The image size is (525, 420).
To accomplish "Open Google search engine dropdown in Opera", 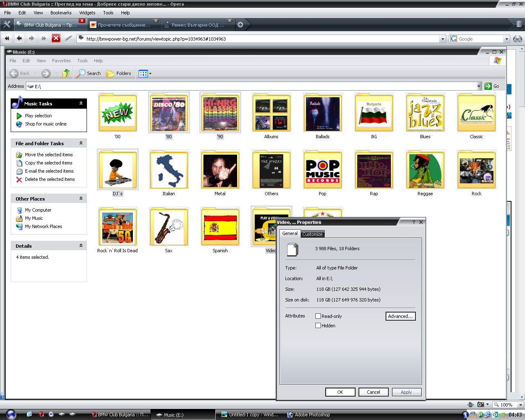I will coord(507,39).
